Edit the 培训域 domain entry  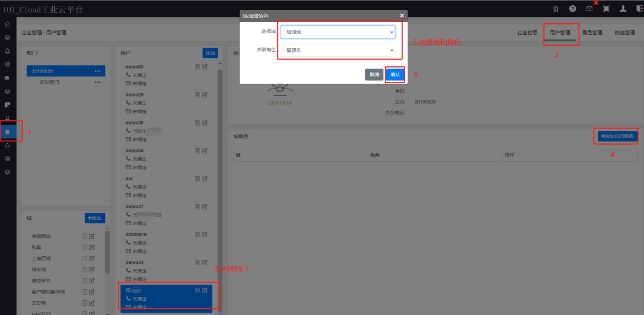click(92, 269)
